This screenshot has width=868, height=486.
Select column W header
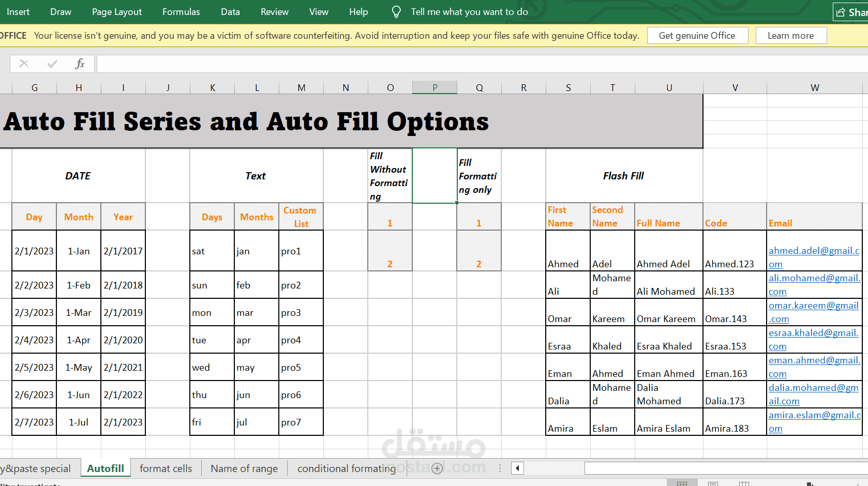(815, 87)
